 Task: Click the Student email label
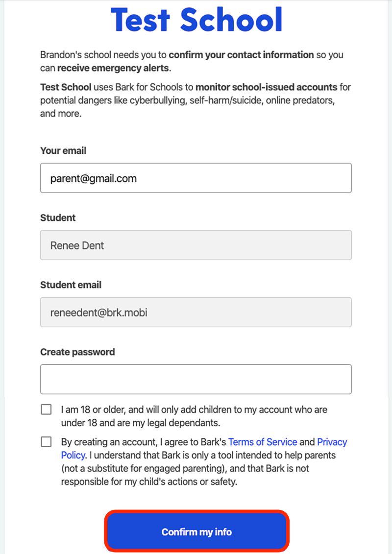point(71,285)
